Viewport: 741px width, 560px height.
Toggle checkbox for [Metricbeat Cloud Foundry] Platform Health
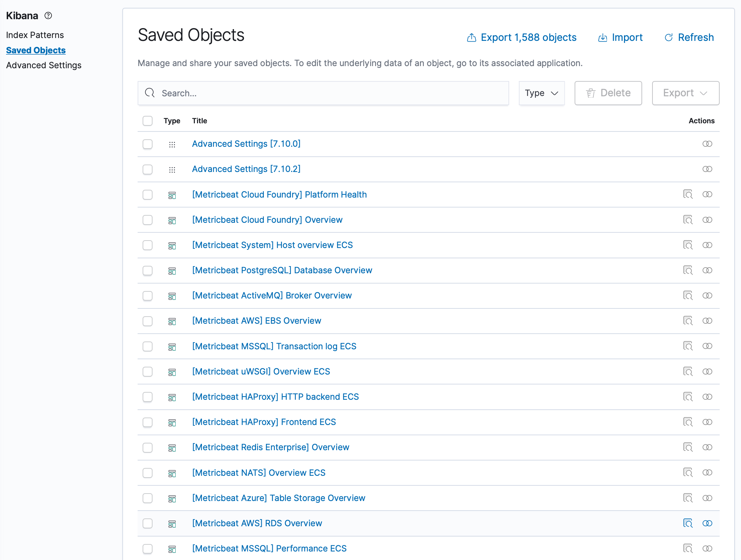(x=148, y=194)
